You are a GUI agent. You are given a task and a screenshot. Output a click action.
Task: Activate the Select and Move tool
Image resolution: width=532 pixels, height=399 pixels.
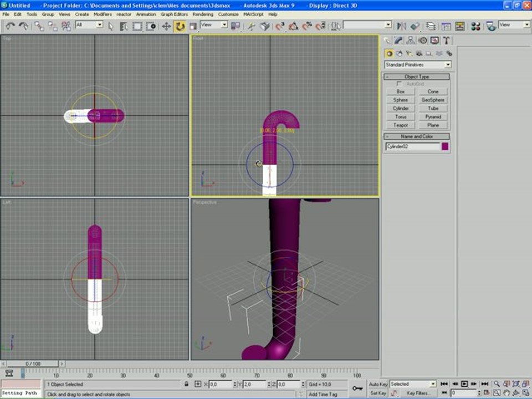(166, 27)
